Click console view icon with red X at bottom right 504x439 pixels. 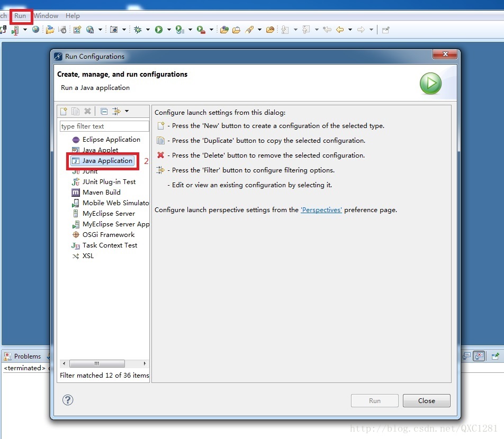pyautogui.click(x=479, y=356)
